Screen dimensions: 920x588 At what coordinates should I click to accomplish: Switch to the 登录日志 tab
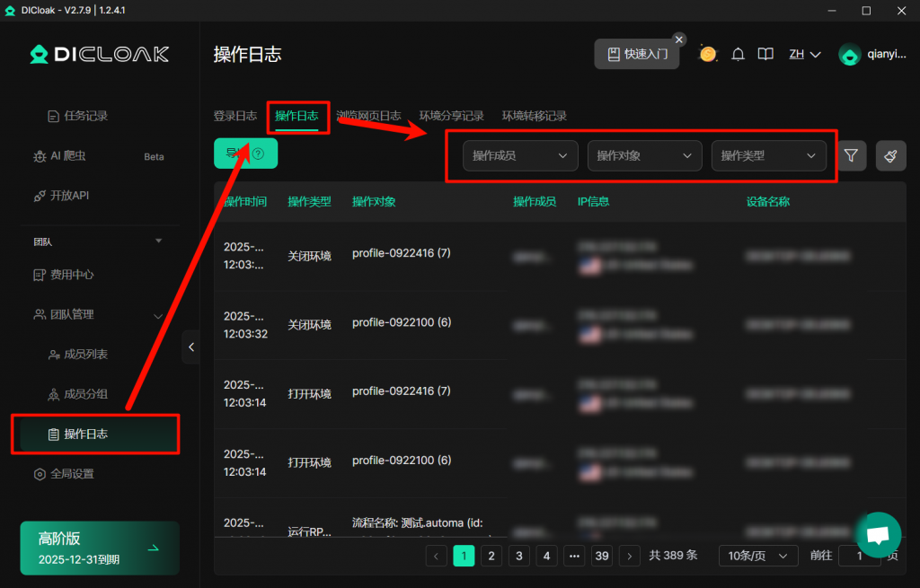coord(235,116)
